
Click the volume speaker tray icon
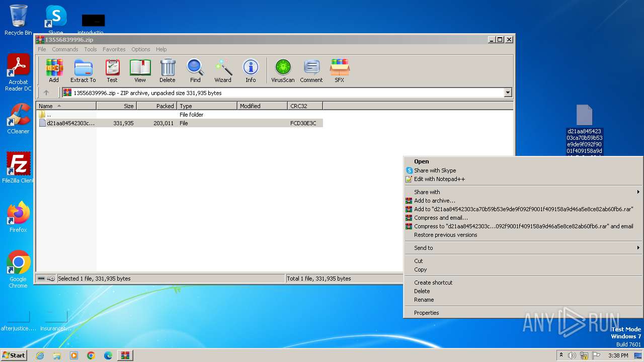coord(572,355)
